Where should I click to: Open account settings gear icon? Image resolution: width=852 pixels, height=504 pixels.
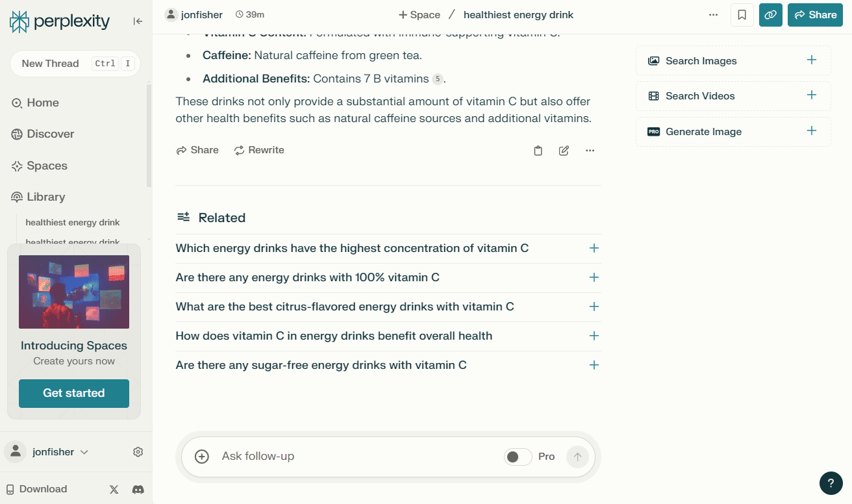click(138, 452)
